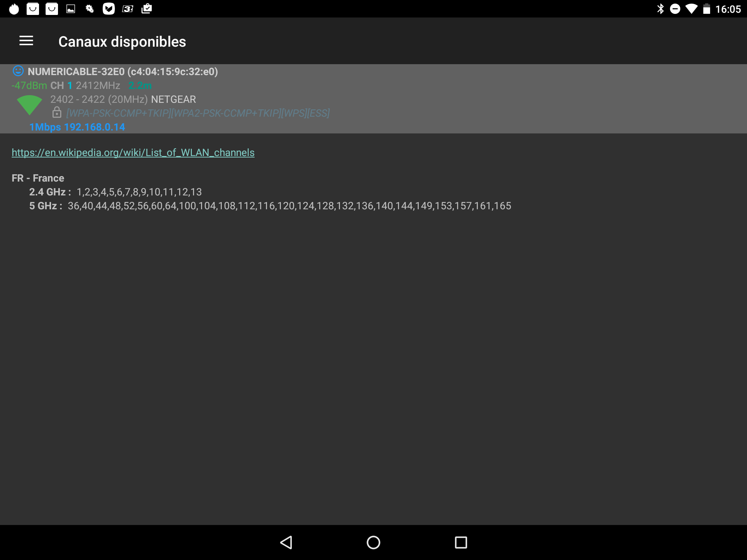
Task: Tap the clipboard checkmark notification icon
Action: coord(147,9)
